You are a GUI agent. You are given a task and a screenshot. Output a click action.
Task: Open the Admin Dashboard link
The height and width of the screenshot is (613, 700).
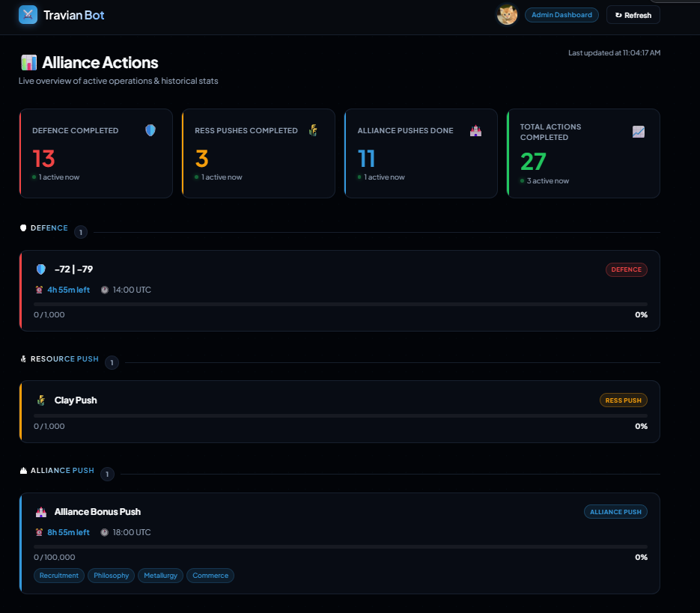coord(561,15)
